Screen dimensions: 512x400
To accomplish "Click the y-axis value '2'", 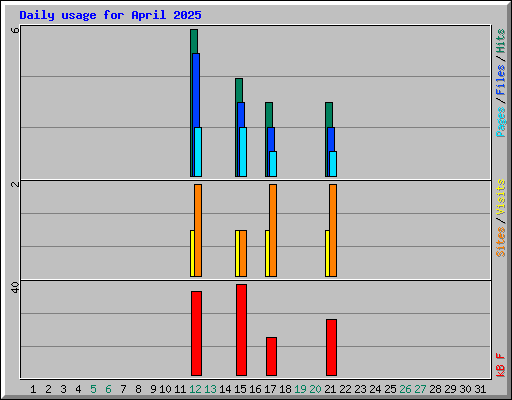I will pyautogui.click(x=15, y=184).
